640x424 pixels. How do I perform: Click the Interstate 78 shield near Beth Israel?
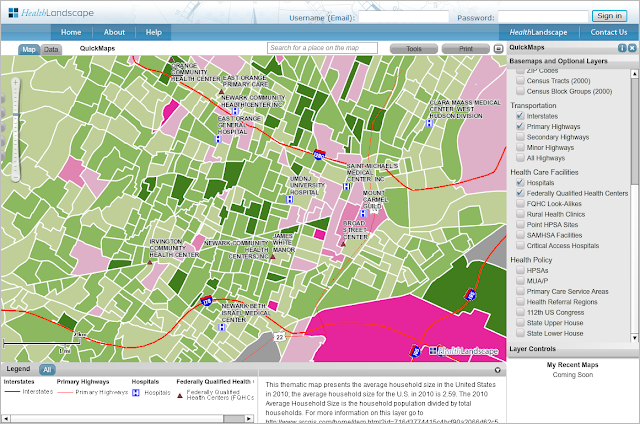(207, 301)
